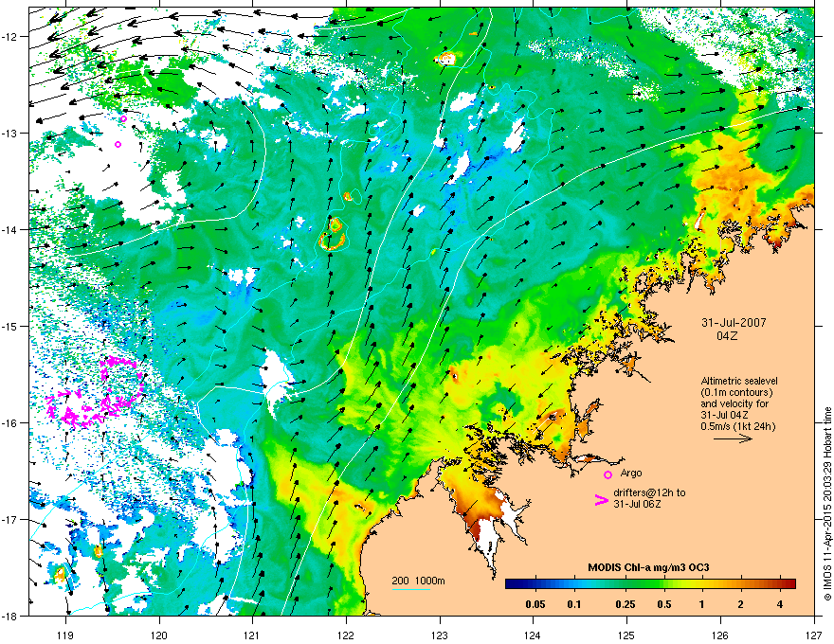834x644 pixels.
Task: Click the IMOS copyright timestamp vertical text
Action: coord(827,503)
